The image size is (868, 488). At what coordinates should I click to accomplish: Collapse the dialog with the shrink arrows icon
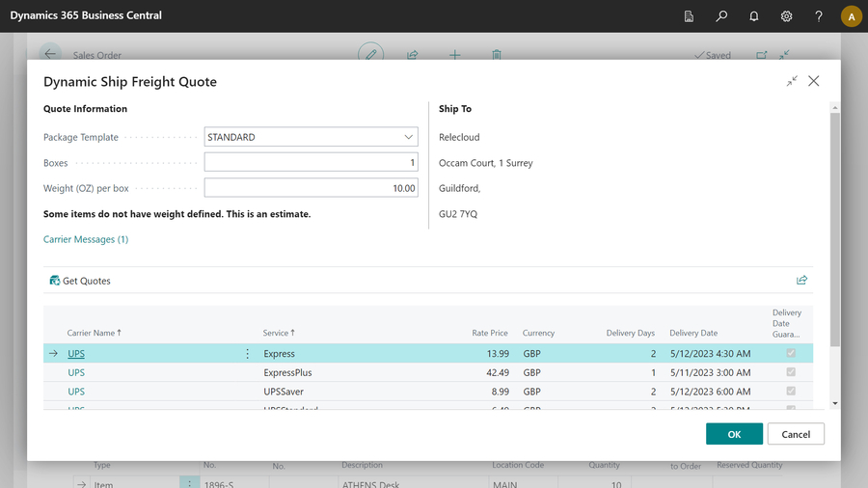click(792, 82)
